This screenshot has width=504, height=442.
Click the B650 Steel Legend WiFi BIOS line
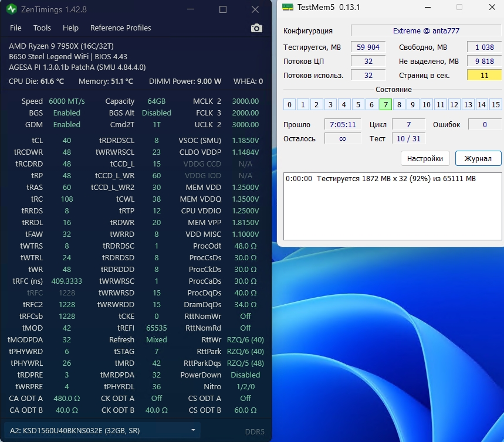68,56
